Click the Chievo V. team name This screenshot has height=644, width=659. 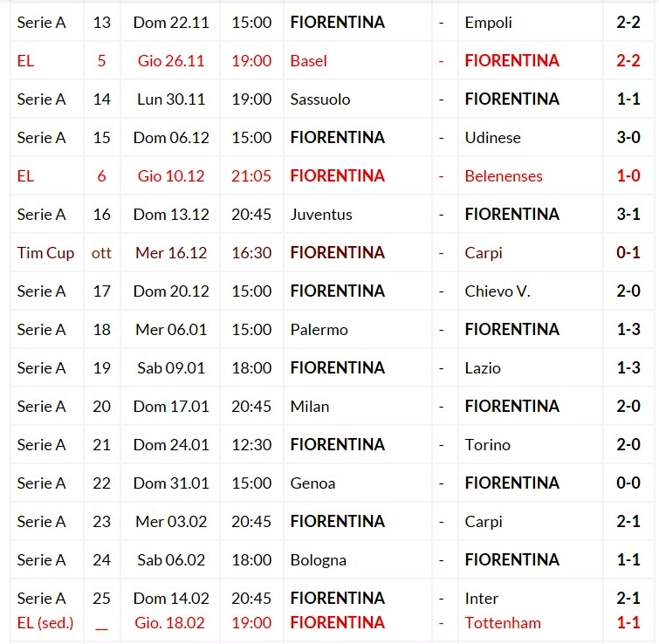click(498, 291)
